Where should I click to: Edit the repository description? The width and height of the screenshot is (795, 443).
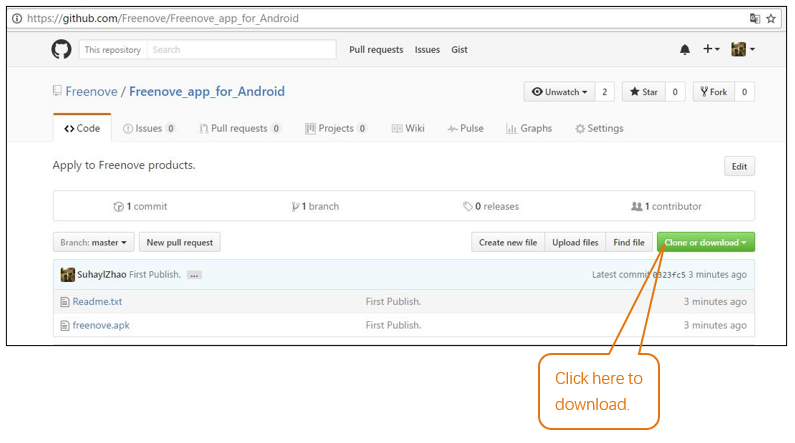tap(739, 166)
